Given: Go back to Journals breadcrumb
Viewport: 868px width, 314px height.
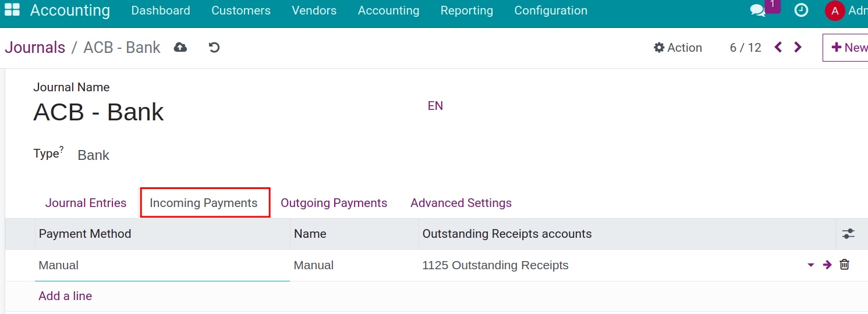Looking at the screenshot, I should [x=35, y=47].
